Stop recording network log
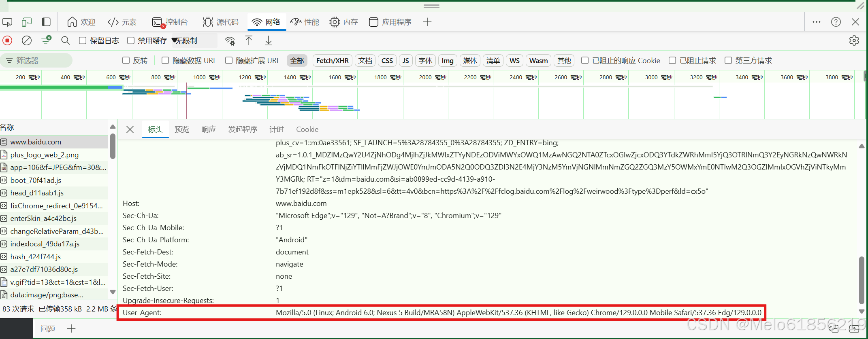The width and height of the screenshot is (868, 339). (x=7, y=40)
